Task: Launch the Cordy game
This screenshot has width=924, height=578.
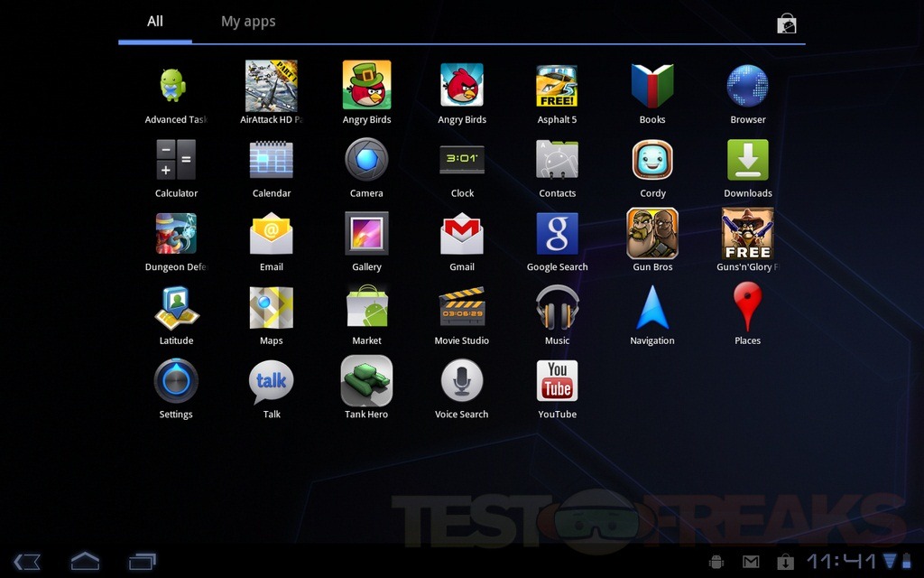Action: pos(652,161)
